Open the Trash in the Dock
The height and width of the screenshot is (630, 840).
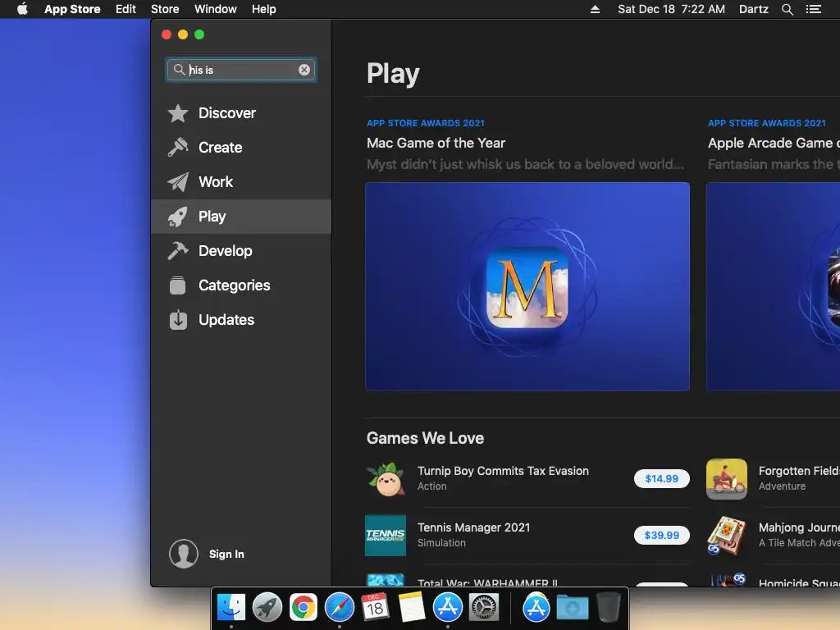608,608
